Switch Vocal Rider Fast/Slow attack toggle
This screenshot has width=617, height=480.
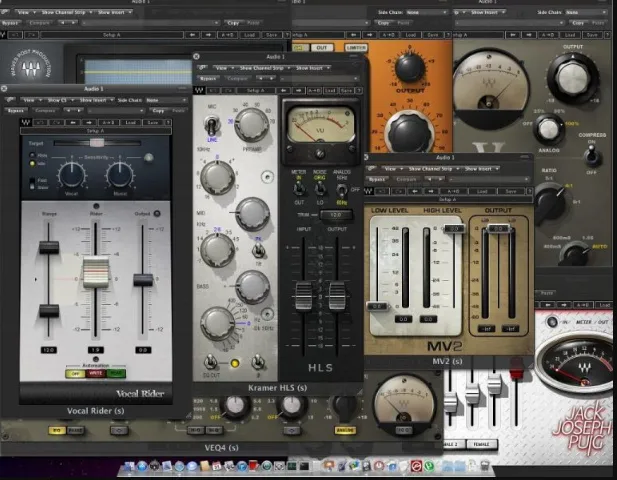click(x=32, y=183)
